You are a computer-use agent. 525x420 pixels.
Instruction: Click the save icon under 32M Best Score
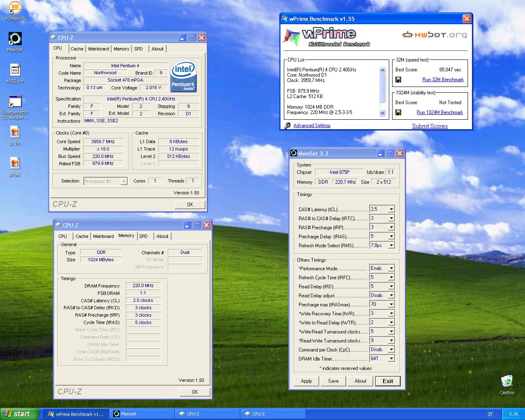(398, 80)
